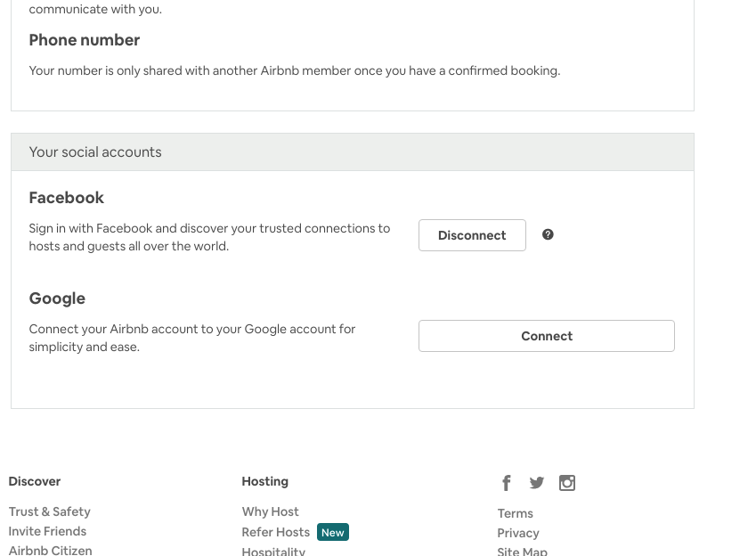View the Terms page
The height and width of the screenshot is (556, 756).
pos(515,513)
